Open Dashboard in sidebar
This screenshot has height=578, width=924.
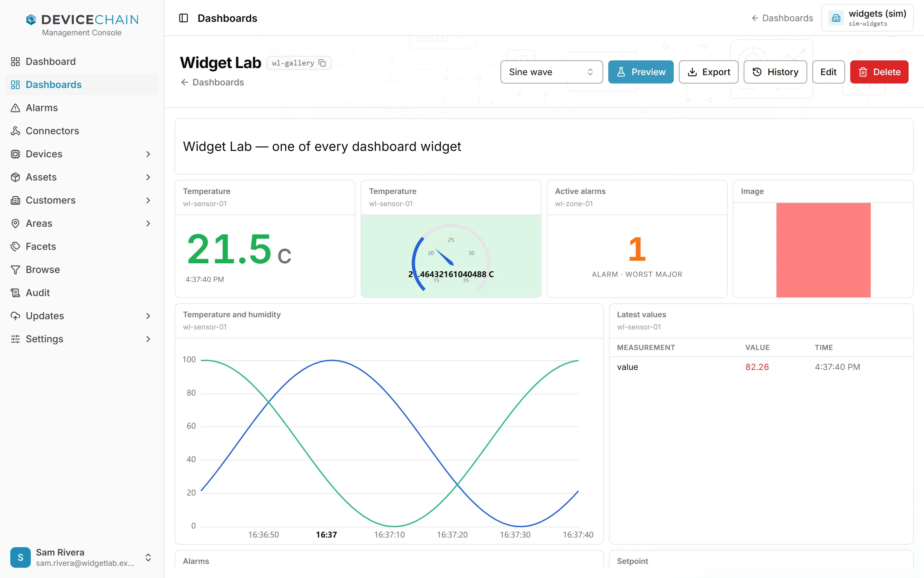click(82, 62)
